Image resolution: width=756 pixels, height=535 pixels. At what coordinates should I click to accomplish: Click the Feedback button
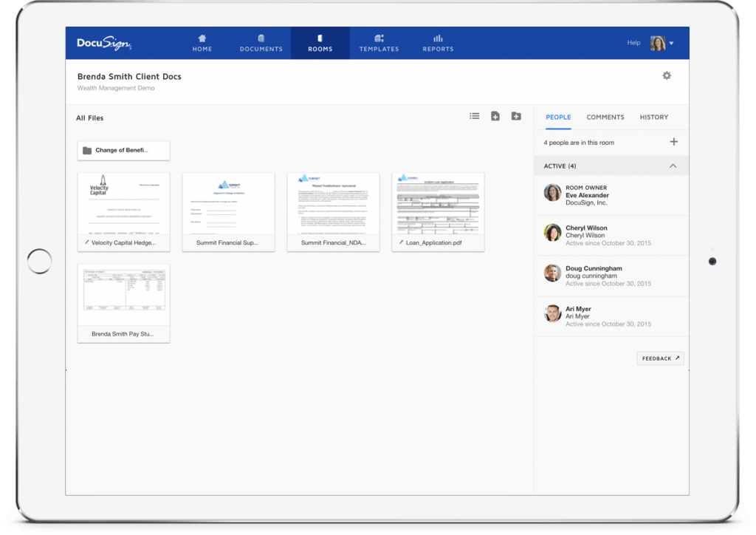pyautogui.click(x=659, y=358)
